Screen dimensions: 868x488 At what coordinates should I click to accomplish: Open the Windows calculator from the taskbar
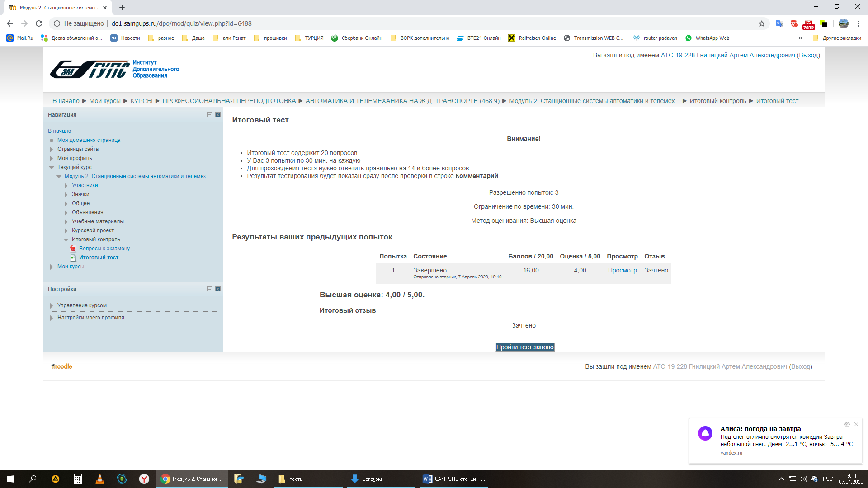77,479
